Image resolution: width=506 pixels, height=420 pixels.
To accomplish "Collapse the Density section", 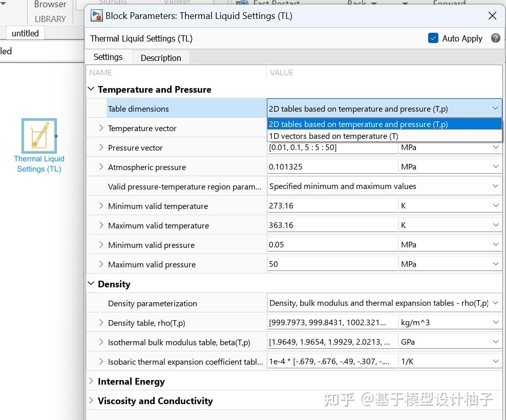I will [91, 284].
